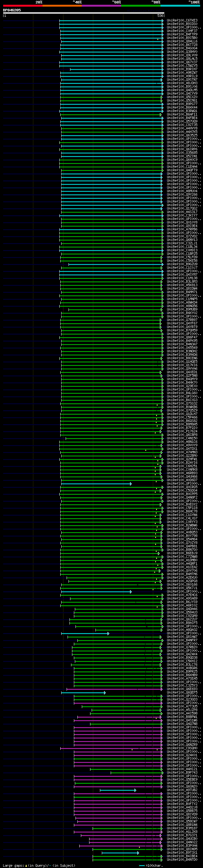Select hit label UniRef100_C5WZY5
The width and height of the screenshot is (203, 868).
[182, 66]
